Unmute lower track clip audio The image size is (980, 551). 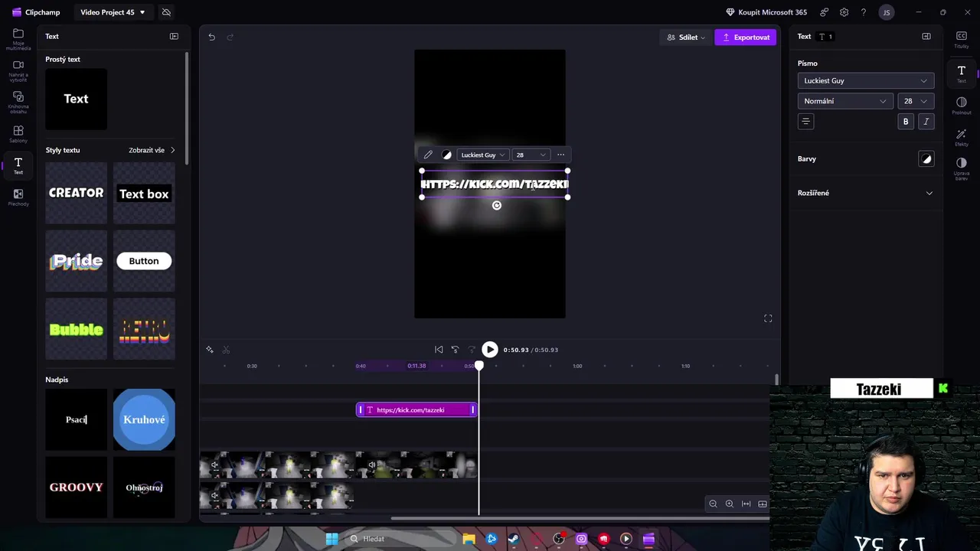tap(214, 496)
